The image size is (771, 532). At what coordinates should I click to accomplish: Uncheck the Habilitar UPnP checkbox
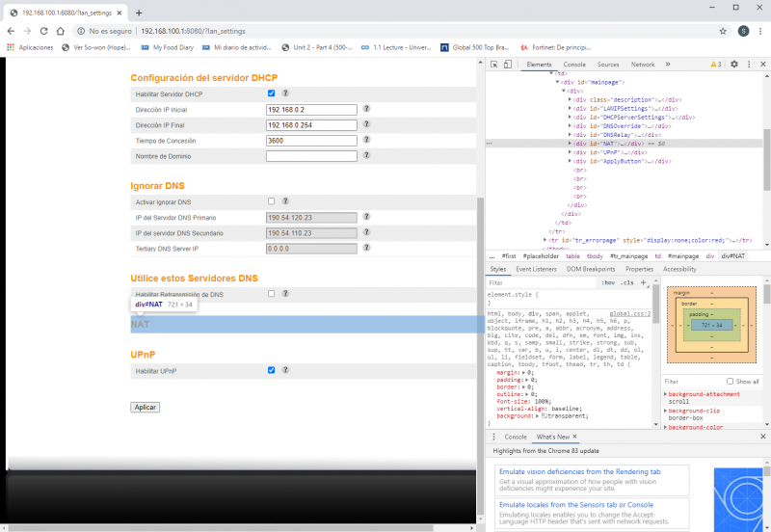pos(272,370)
